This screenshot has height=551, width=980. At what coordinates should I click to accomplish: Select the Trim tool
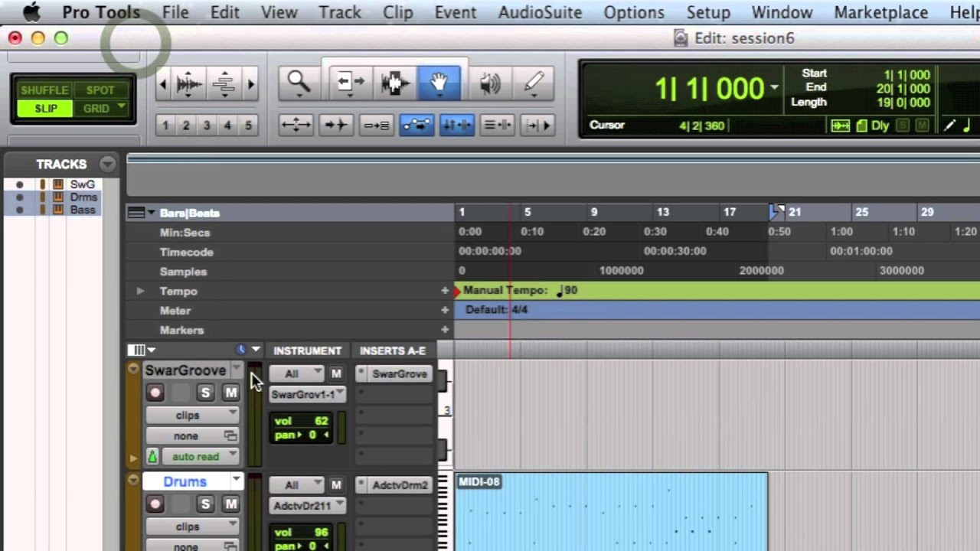pyautogui.click(x=351, y=82)
